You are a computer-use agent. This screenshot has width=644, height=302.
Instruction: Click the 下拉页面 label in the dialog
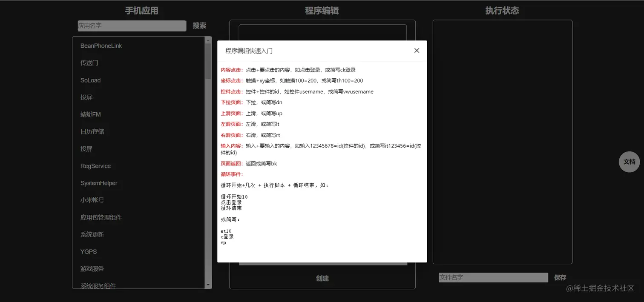[x=232, y=102]
